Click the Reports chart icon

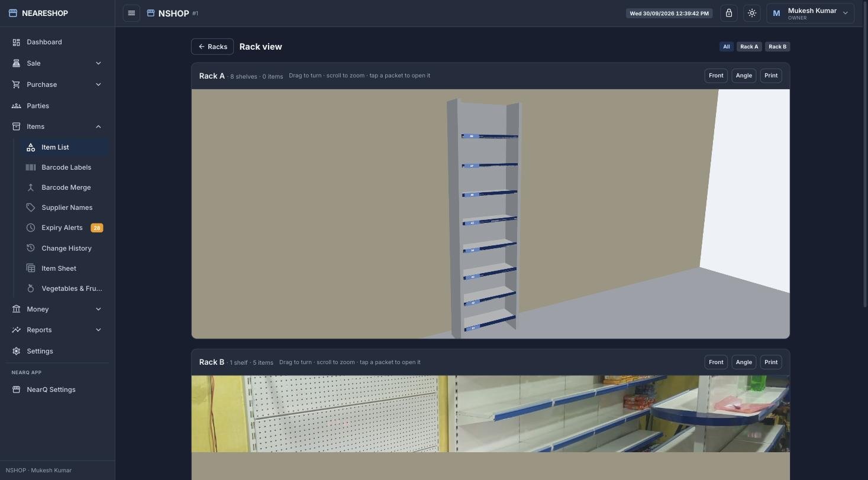pyautogui.click(x=16, y=330)
